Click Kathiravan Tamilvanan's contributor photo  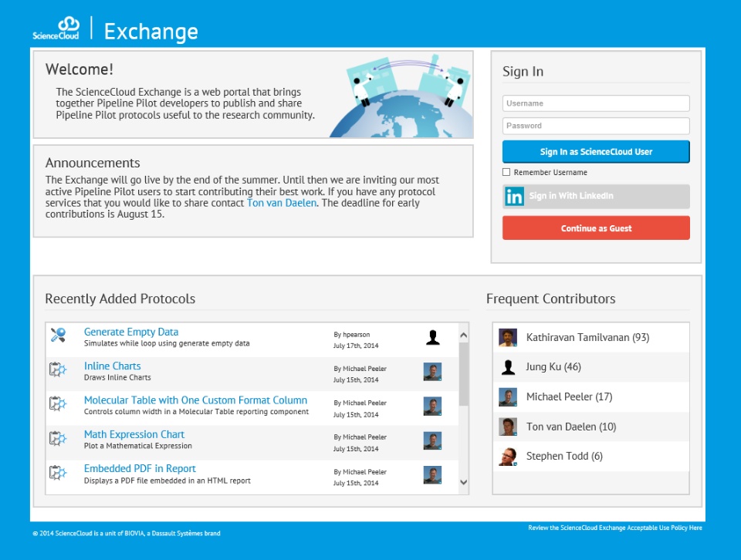coord(508,338)
